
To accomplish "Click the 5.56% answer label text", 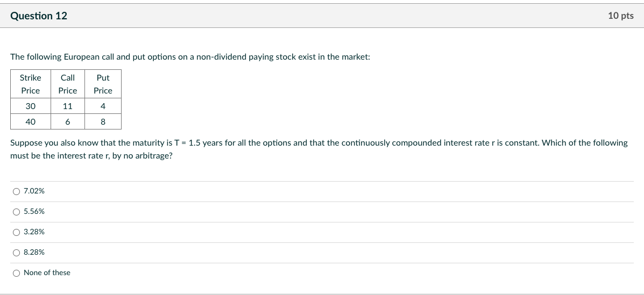I will tap(34, 212).
